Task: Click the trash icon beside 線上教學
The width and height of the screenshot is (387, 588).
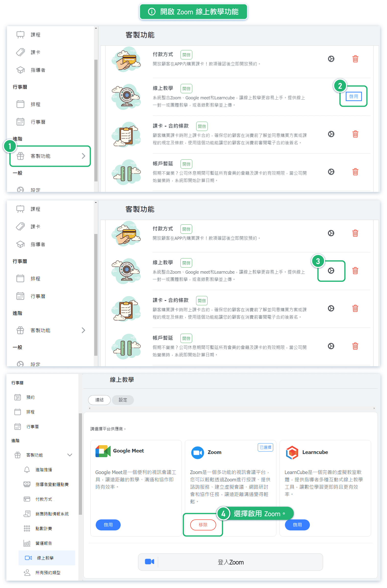Action: (x=355, y=270)
